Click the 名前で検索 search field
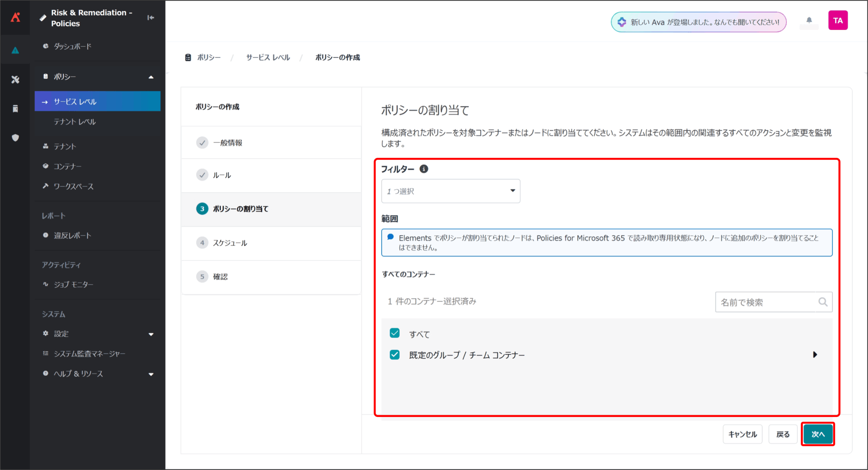868x470 pixels. pos(766,302)
